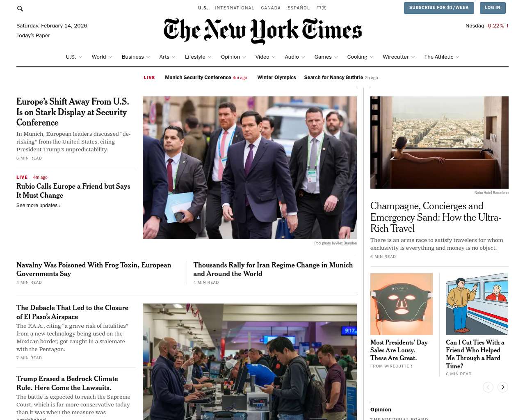Click the previous carousel arrow button
Screen dimensions: 525x420
pos(488,387)
